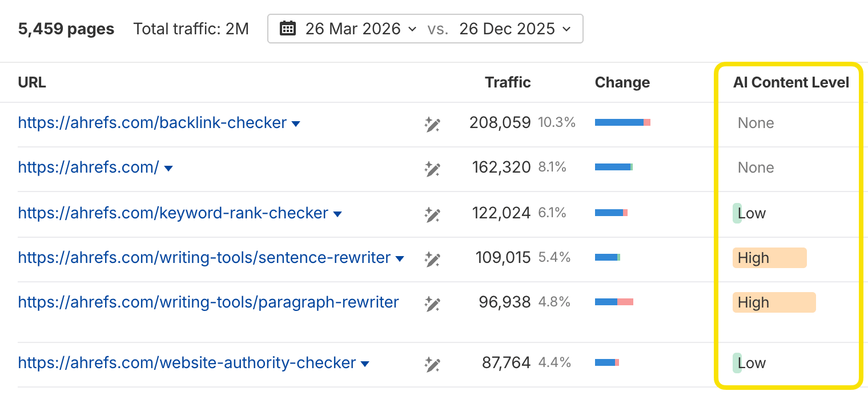
Task: Open the chevron beside the keyword-rank-checker URL
Action: 338,213
